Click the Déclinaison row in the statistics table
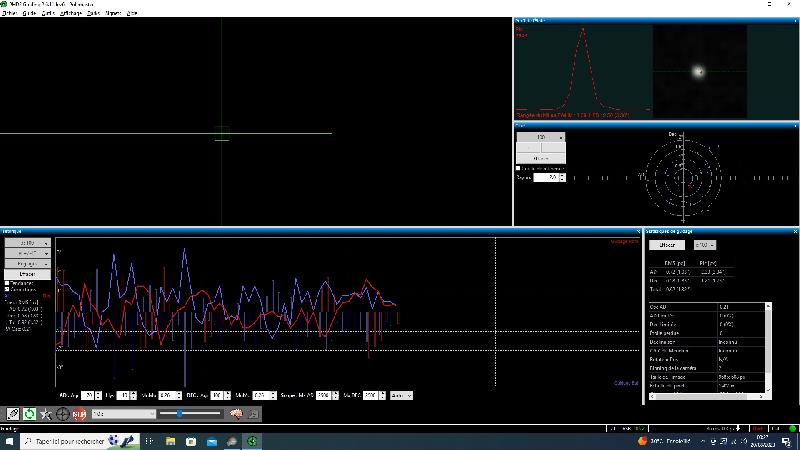The width and height of the screenshot is (800, 450). (x=707, y=342)
